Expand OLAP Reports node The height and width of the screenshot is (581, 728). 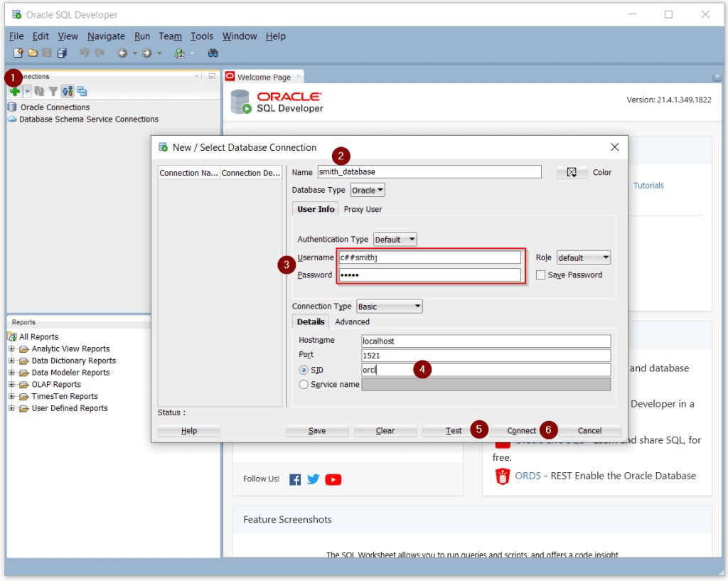[11, 385]
